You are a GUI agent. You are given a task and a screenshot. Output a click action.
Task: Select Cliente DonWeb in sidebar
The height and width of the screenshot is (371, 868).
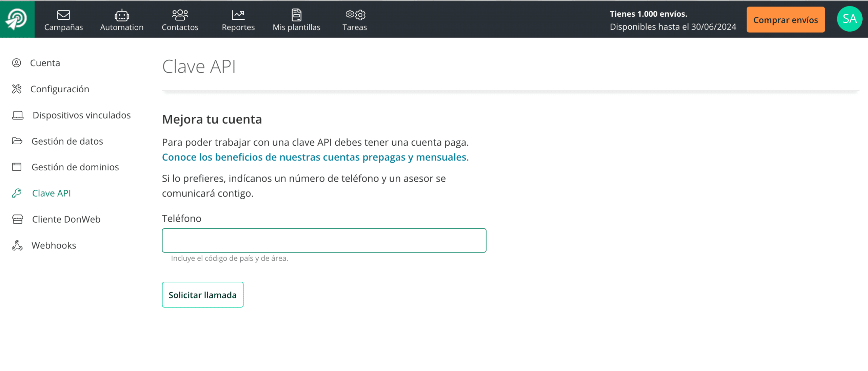[x=66, y=219]
